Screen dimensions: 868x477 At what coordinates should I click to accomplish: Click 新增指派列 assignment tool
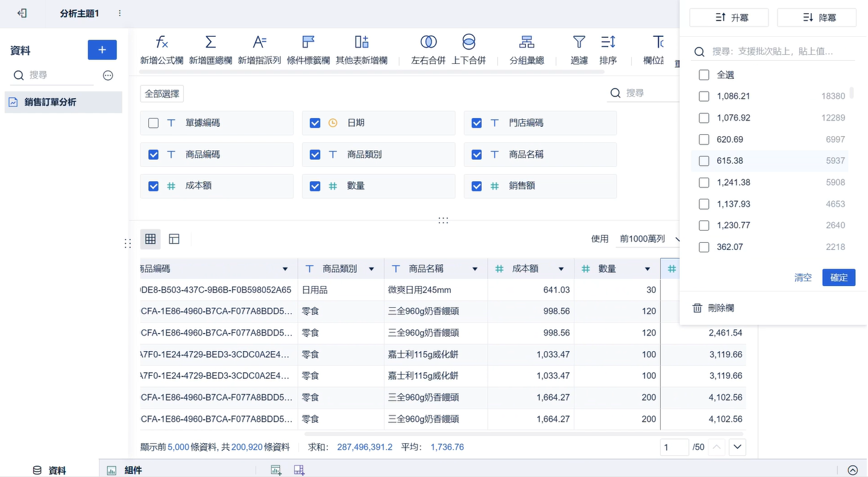[x=259, y=49]
